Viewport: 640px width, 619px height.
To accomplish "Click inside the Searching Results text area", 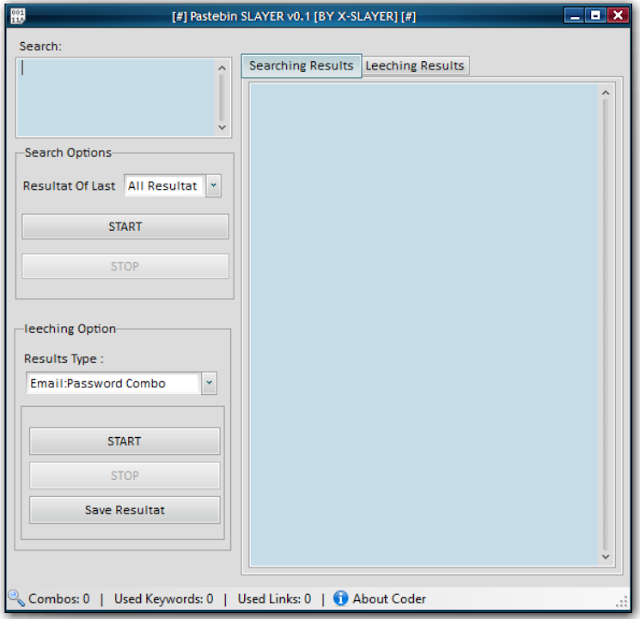I will [424, 324].
